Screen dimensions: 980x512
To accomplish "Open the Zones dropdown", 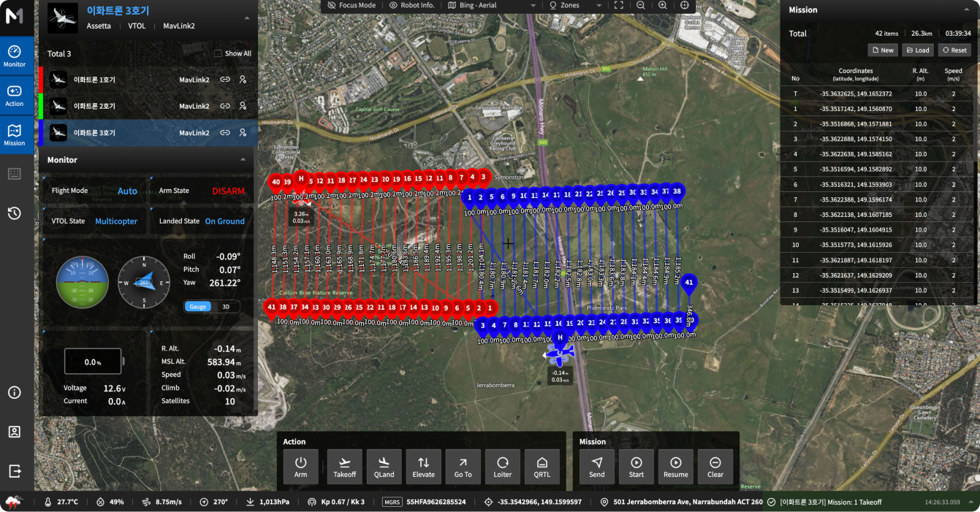I will point(575,5).
